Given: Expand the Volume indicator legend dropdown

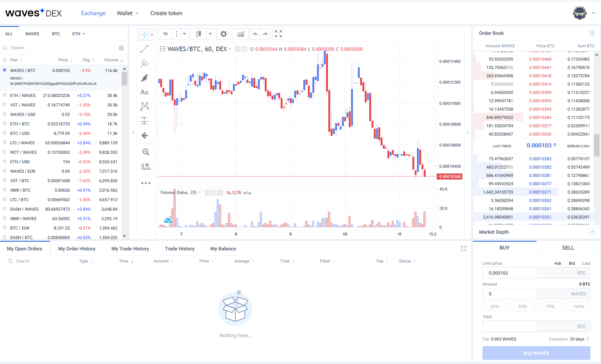Looking at the screenshot, I should click(200, 192).
